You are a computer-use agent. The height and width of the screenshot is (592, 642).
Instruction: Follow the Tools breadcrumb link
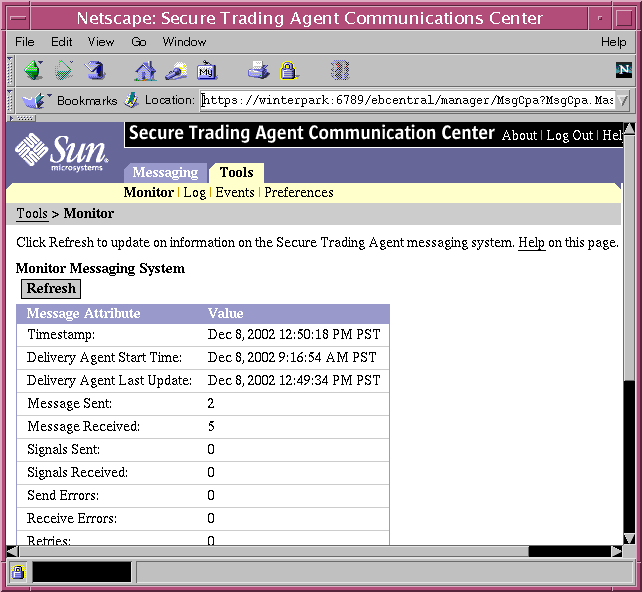click(x=32, y=213)
